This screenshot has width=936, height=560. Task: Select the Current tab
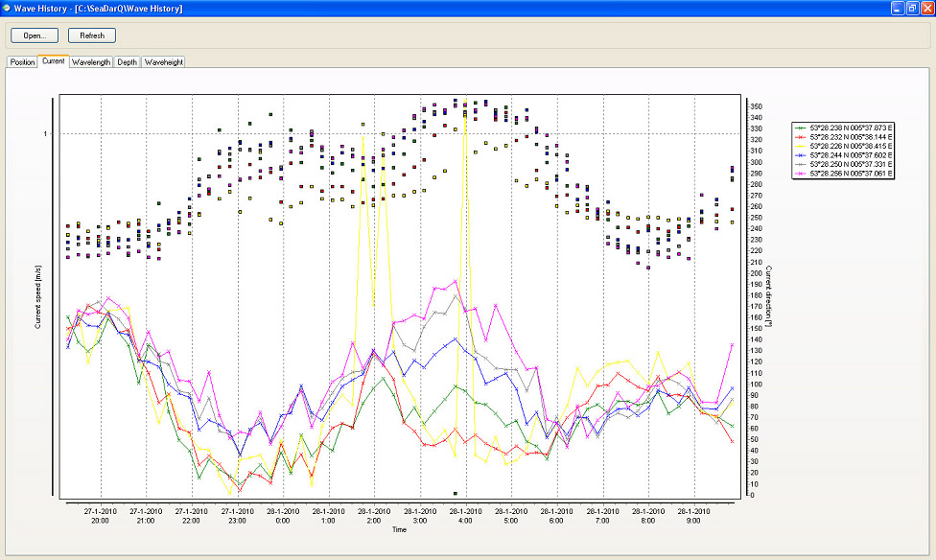(53, 61)
